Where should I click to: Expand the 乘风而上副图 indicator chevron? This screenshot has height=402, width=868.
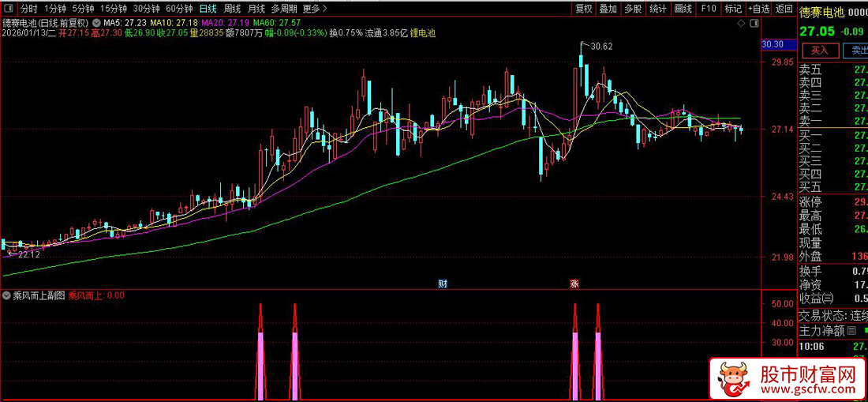pos(7,295)
